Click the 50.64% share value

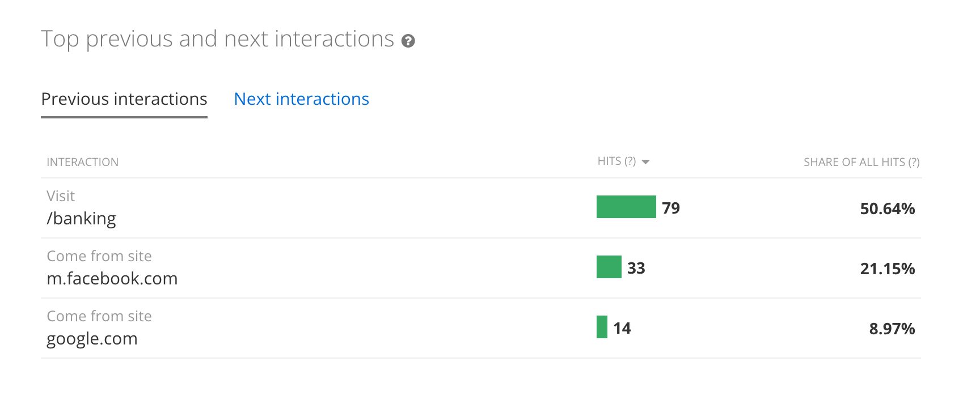(887, 208)
